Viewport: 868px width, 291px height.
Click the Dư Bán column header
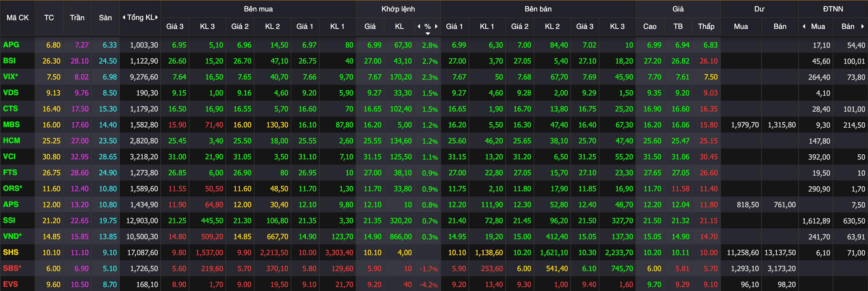point(780,26)
